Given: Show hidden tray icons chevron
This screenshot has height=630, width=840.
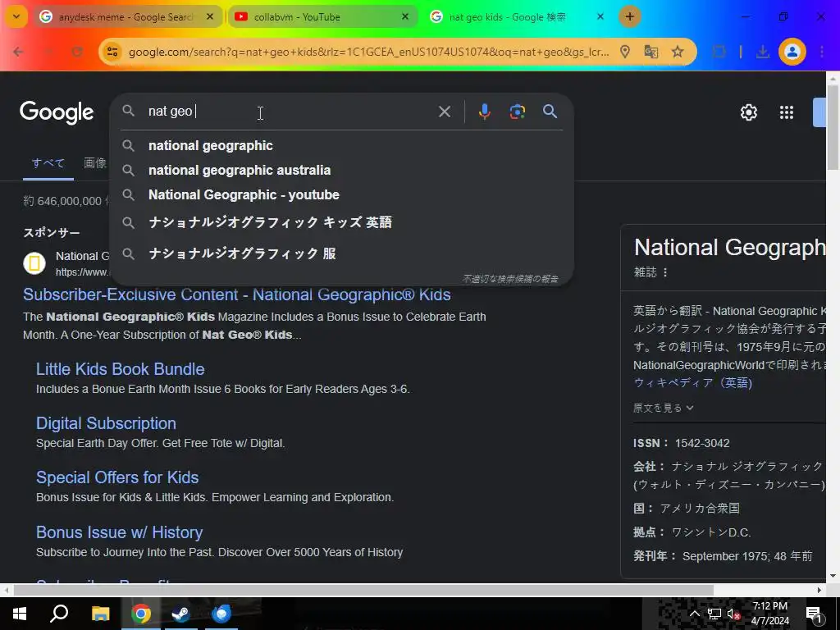Looking at the screenshot, I should click(x=694, y=614).
